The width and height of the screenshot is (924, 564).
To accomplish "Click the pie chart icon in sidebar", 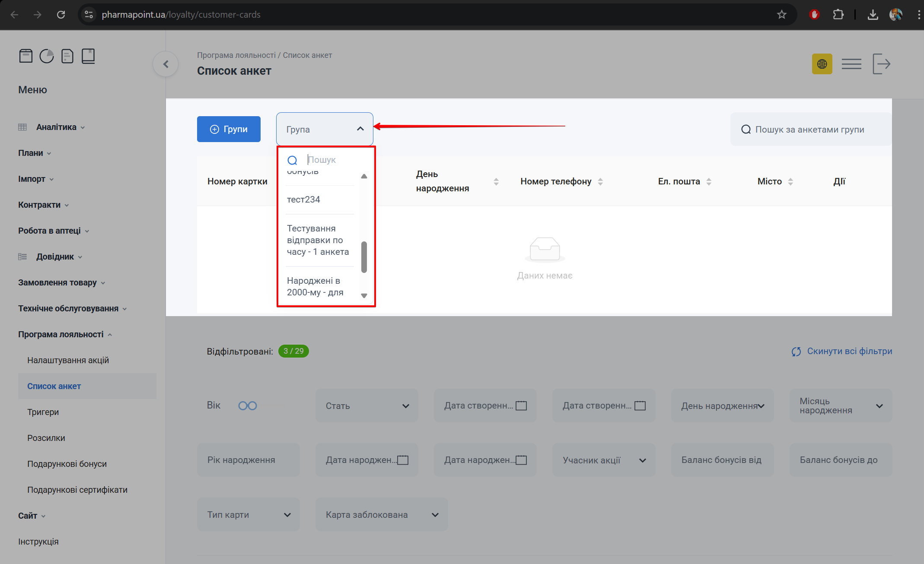I will [x=47, y=56].
